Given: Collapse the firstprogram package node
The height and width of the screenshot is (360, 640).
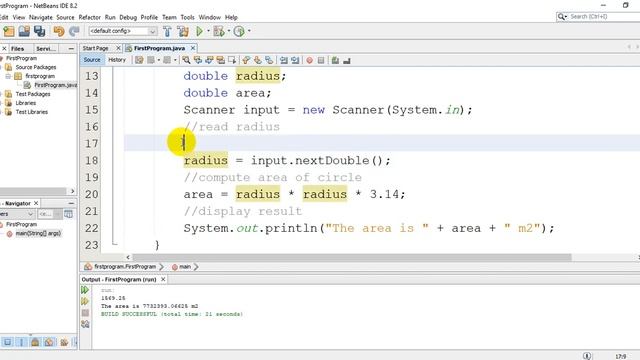Looking at the screenshot, I should tap(8, 76).
